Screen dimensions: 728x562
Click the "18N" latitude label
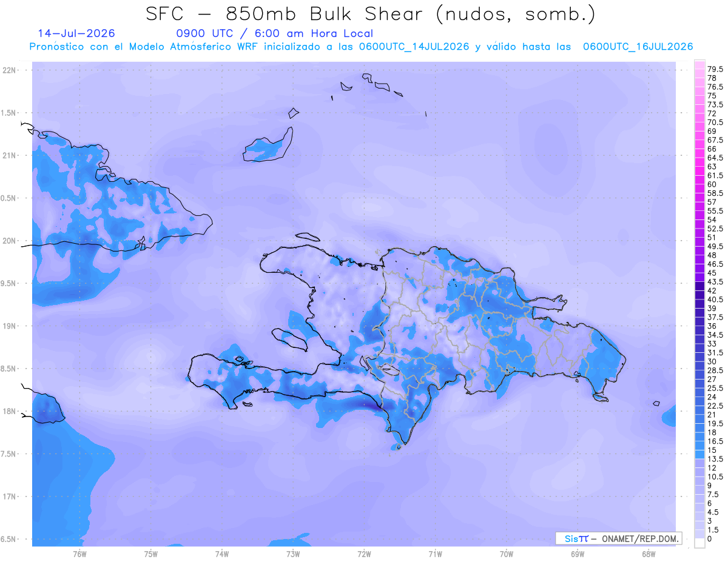click(10, 411)
